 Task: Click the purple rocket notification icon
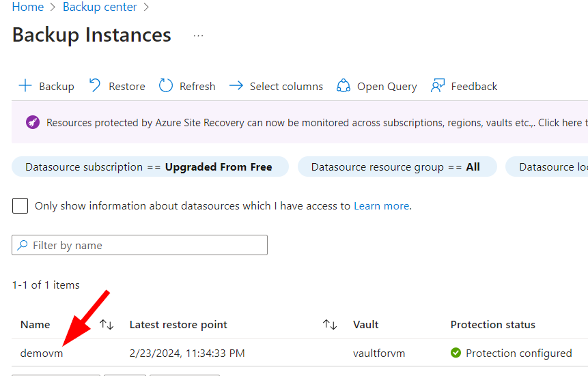[33, 123]
